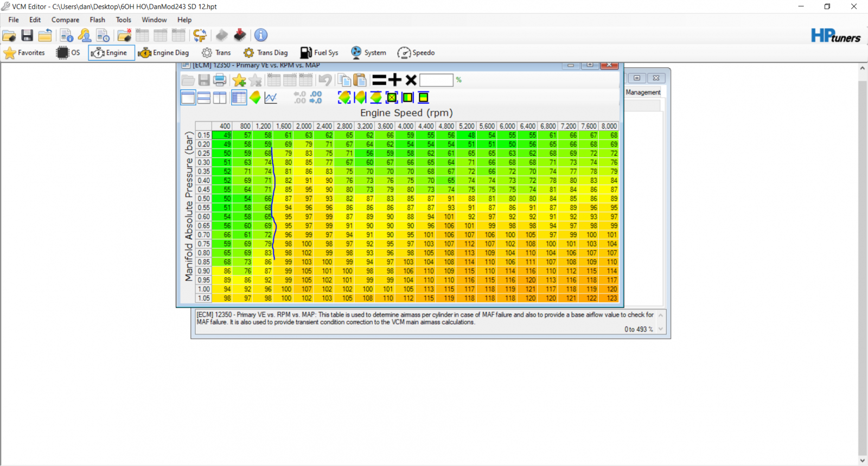
Task: Open the document with clock history icon
Action: [103, 36]
